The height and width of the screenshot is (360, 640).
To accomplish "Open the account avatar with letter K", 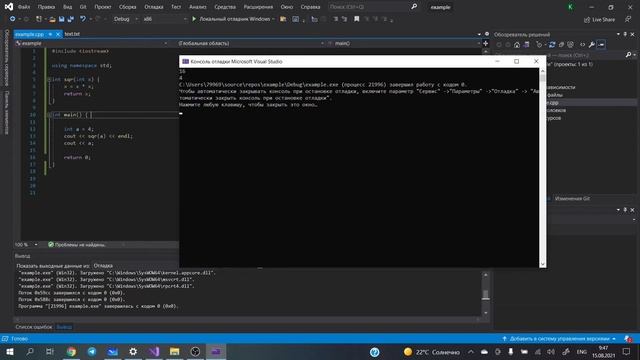I will coord(570,7).
